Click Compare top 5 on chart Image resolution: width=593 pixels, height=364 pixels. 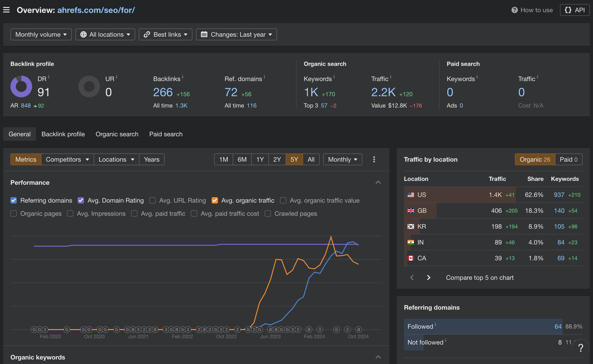pos(480,278)
